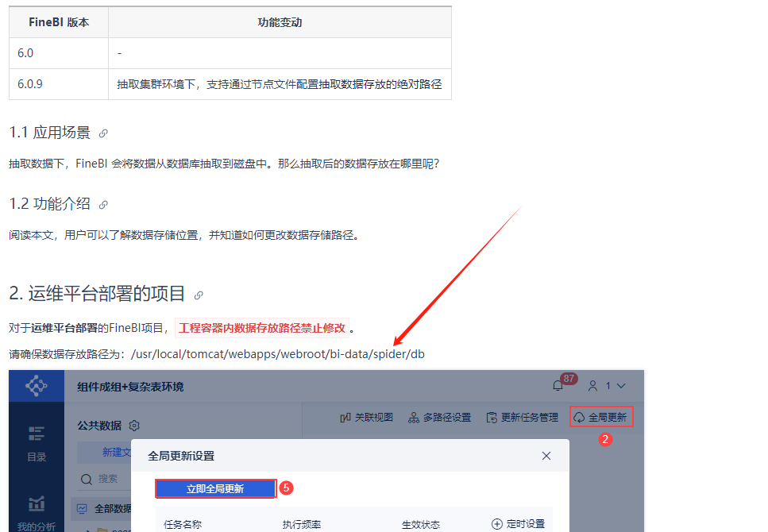The height and width of the screenshot is (532, 768).
Task: Click the anchor link icon beside 2. 运维平台部署的项目
Action: coord(199,295)
